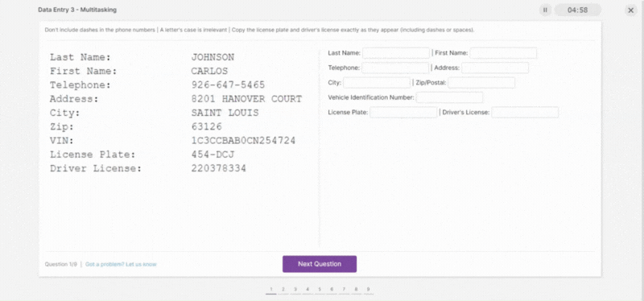Click the 'Data Entry 3 - Multitasking' title
The image size is (644, 301).
pyautogui.click(x=77, y=10)
